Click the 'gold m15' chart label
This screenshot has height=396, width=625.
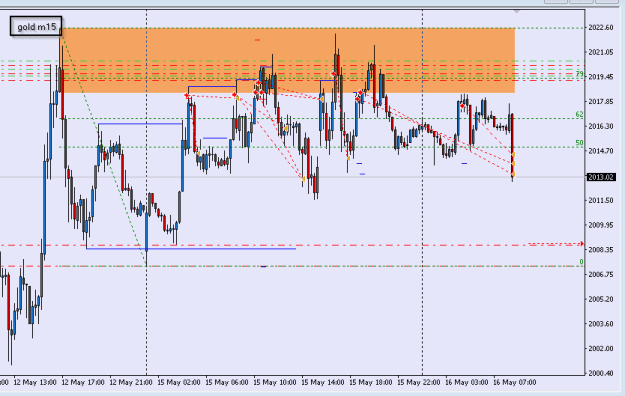pyautogui.click(x=36, y=26)
